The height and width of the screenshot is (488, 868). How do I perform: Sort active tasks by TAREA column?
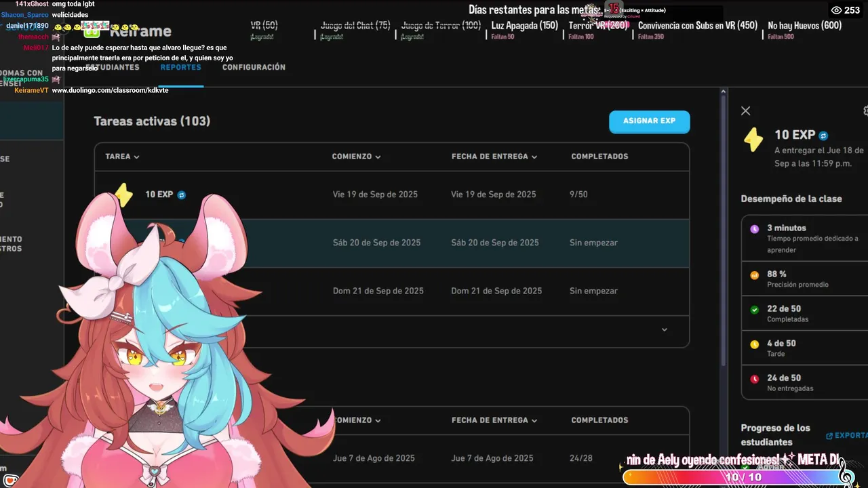click(122, 157)
